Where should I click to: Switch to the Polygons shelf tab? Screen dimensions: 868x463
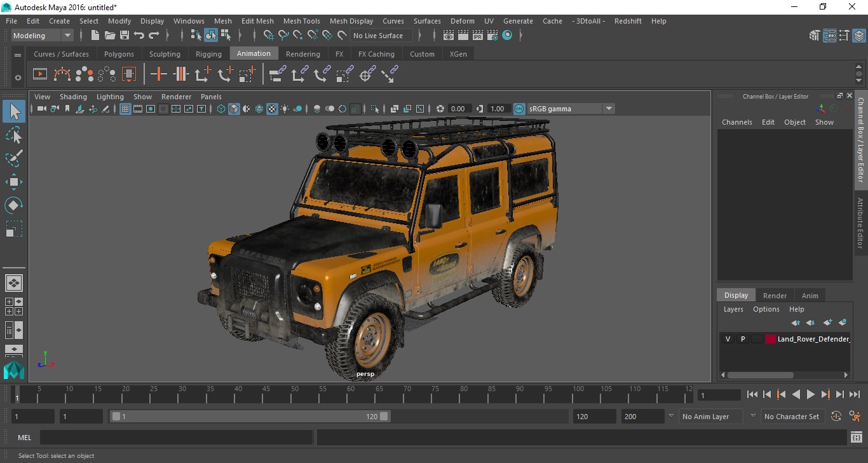point(119,54)
